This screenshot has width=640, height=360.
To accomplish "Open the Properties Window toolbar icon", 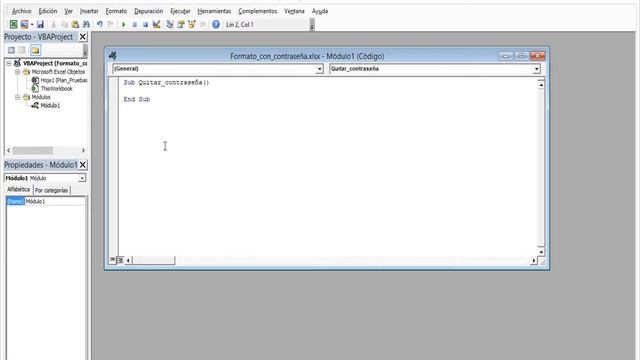I will click(x=181, y=24).
